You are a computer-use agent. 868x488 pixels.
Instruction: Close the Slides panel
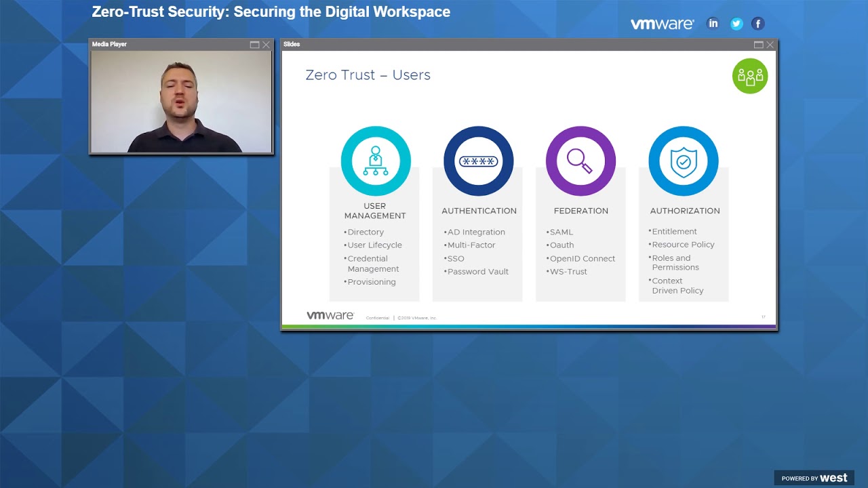tap(770, 45)
